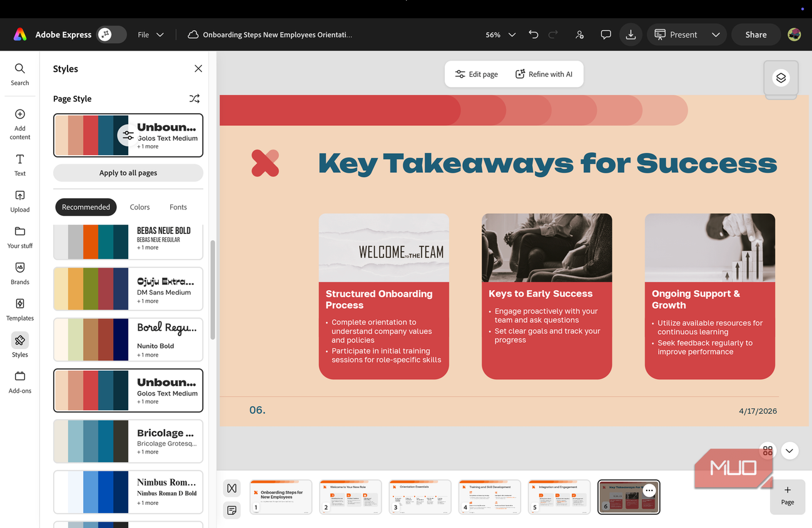Select the Ojuju Extra style swatch
This screenshot has height=528, width=812.
(x=128, y=288)
